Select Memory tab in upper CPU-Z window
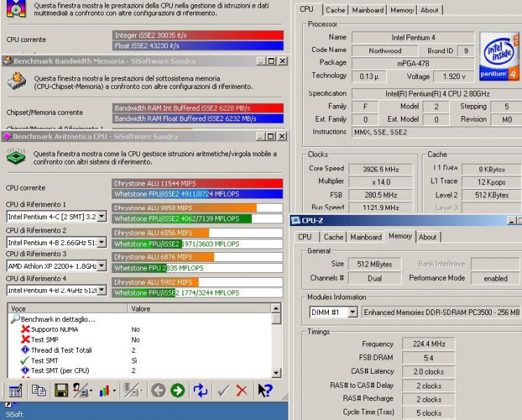The height and width of the screenshot is (420, 522). pyautogui.click(x=402, y=10)
